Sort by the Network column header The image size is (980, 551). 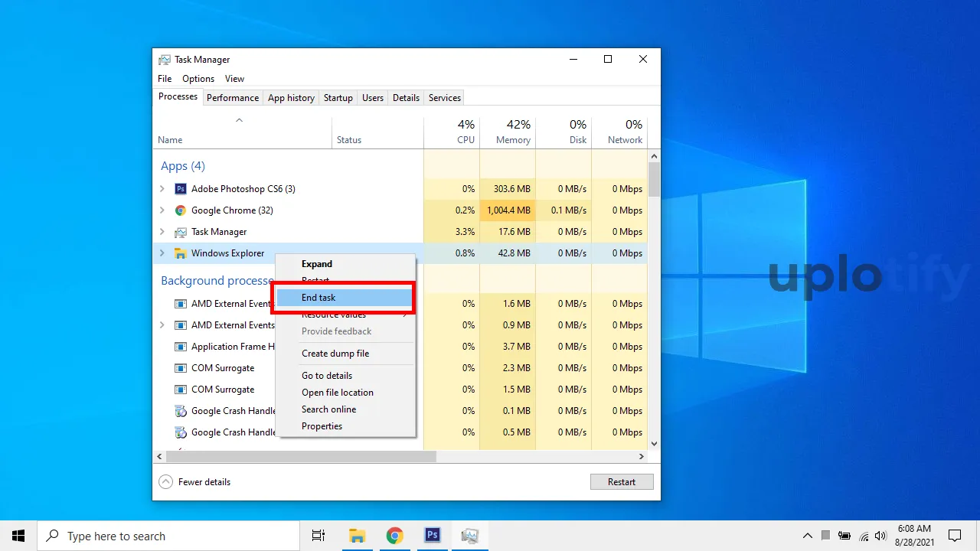coord(619,132)
